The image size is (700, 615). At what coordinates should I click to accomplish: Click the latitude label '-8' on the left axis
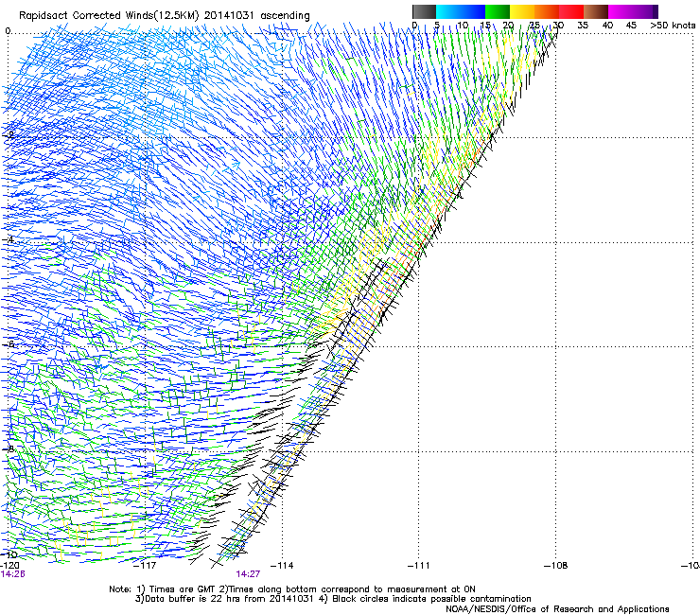click(x=9, y=448)
